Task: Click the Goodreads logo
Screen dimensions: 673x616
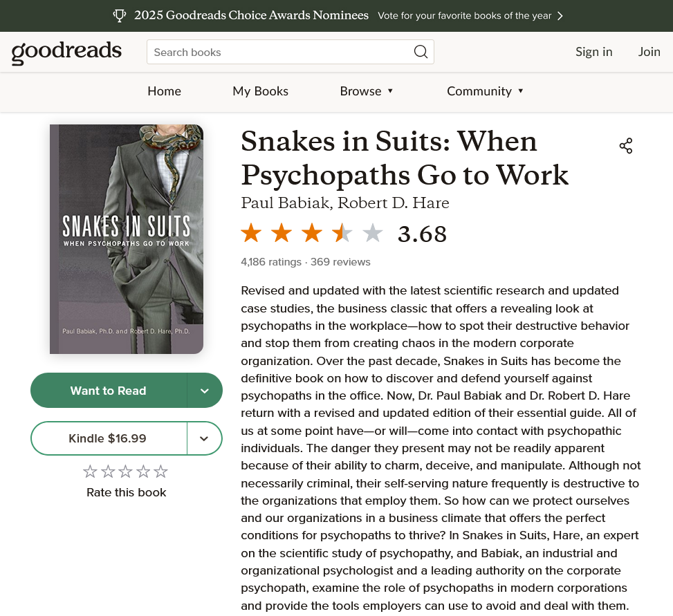Action: coord(66,53)
